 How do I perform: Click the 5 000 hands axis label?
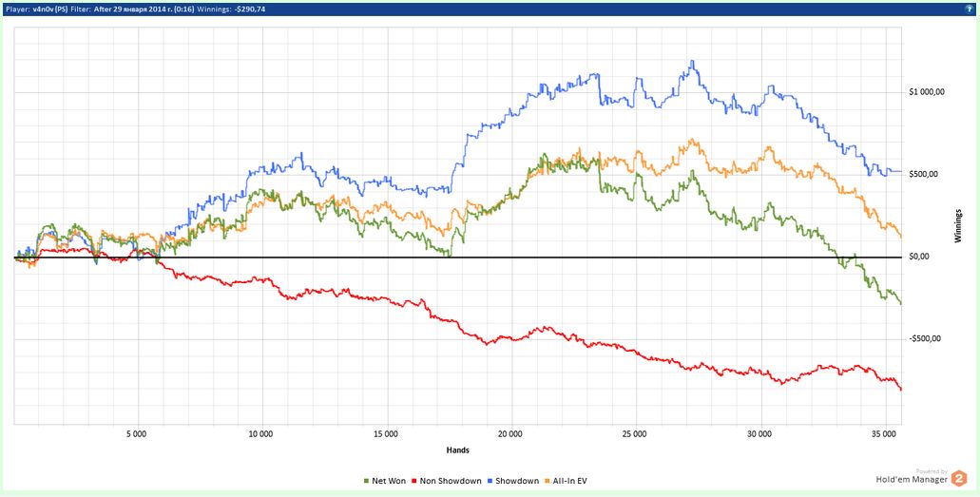(136, 434)
